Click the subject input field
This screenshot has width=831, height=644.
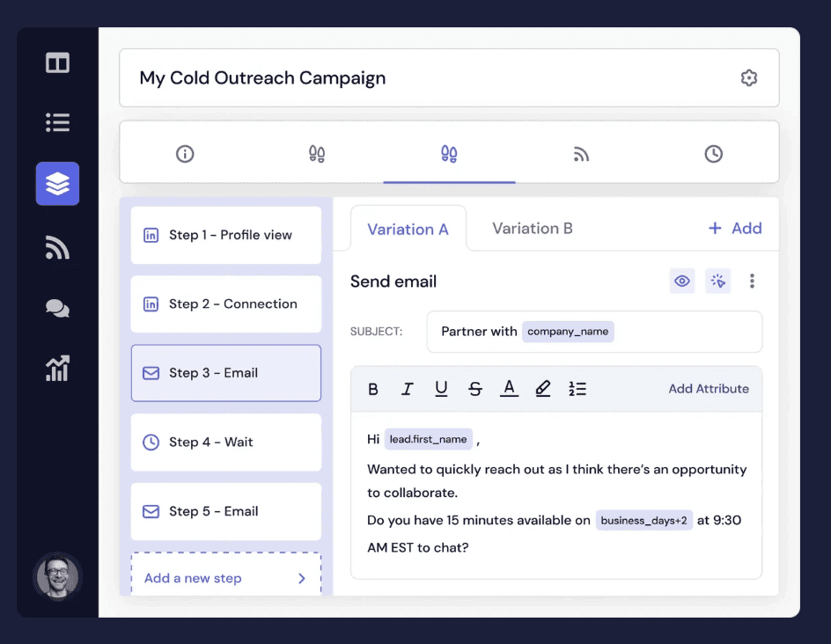coord(594,332)
